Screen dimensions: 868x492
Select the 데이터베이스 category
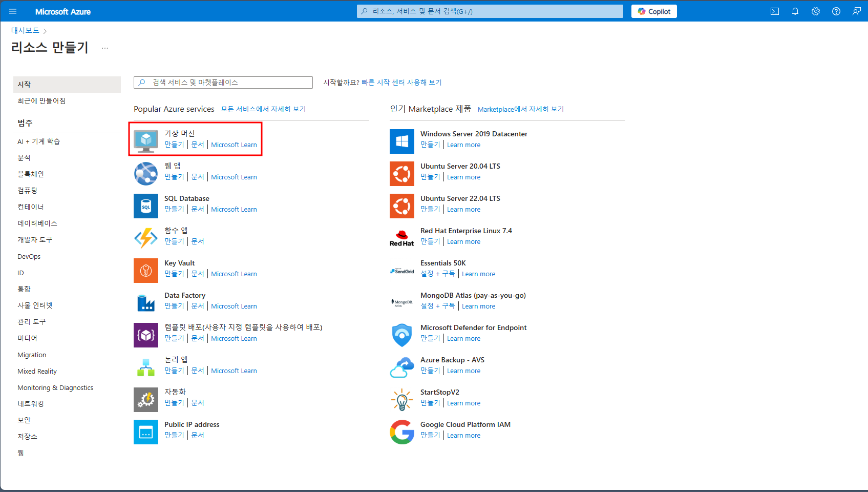point(37,223)
